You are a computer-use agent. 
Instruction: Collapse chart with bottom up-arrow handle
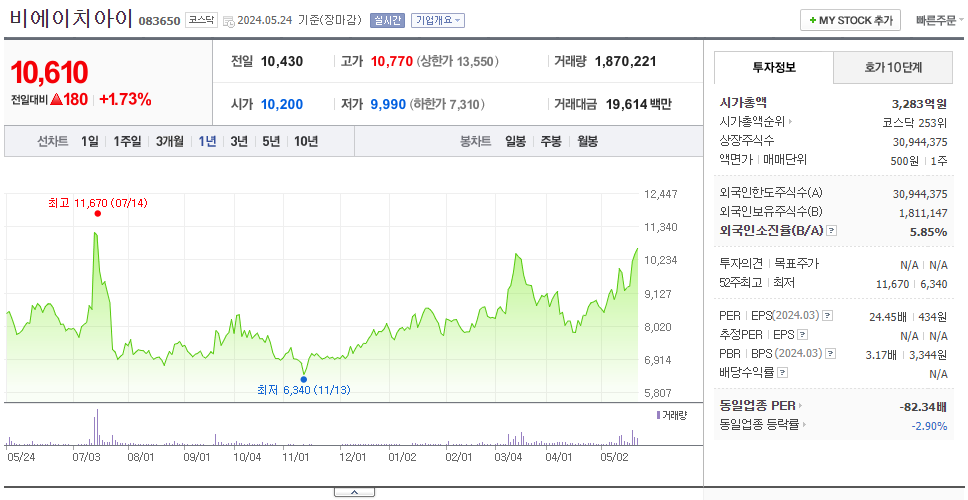(354, 493)
